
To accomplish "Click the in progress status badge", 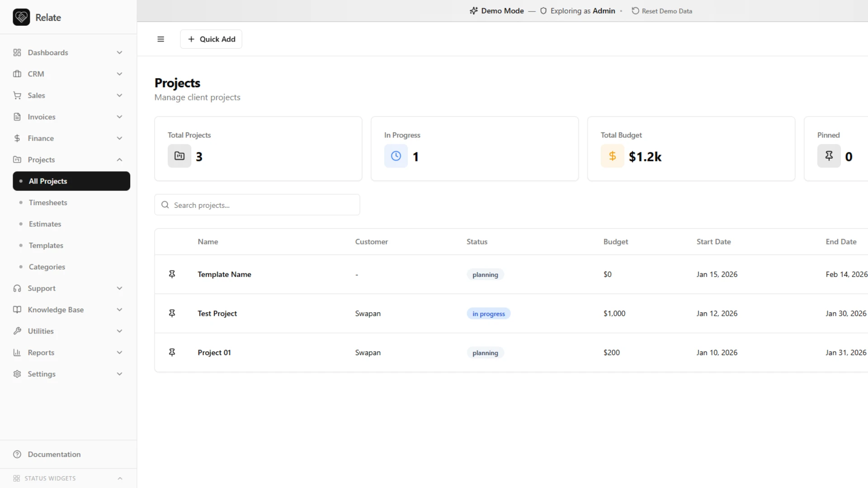I will click(x=489, y=314).
